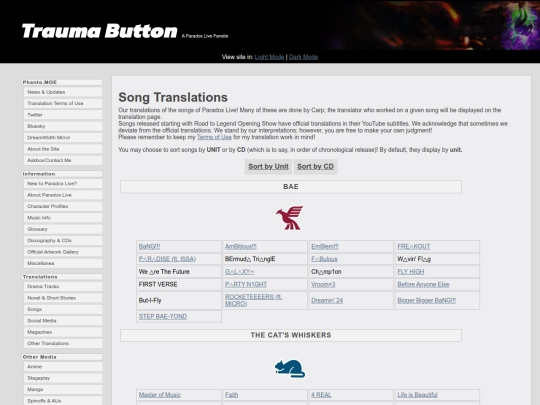Viewport: 540px width, 405px height.
Task: Open Faith song translation
Action: [x=231, y=395]
